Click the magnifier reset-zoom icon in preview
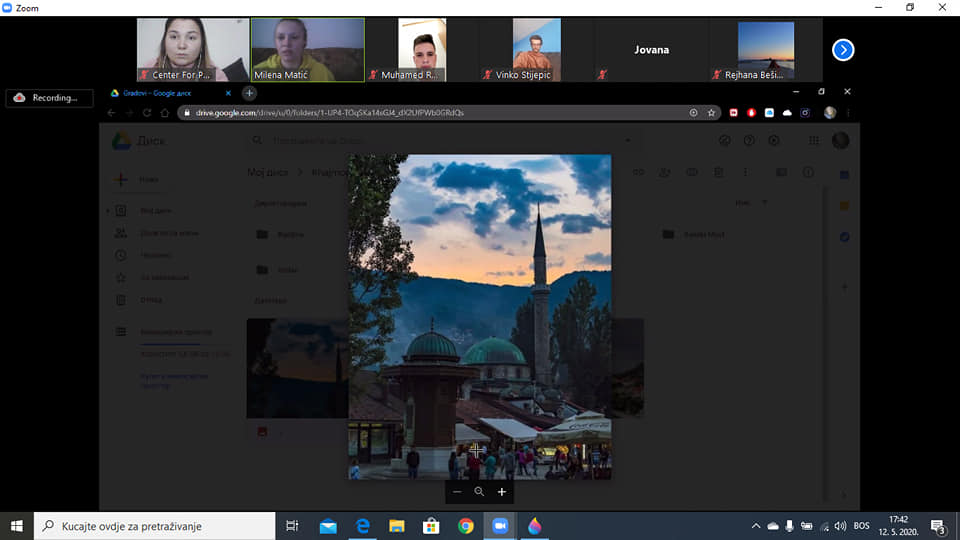960x540 pixels. [479, 492]
